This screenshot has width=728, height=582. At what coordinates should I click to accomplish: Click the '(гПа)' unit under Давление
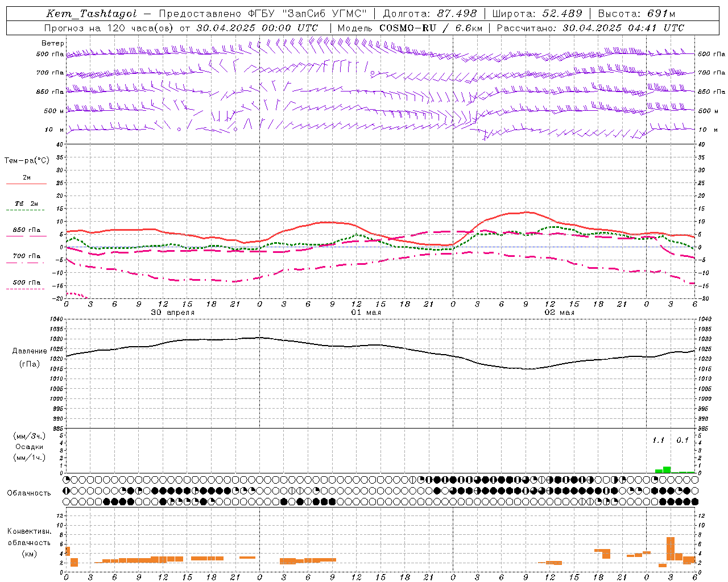tap(30, 364)
